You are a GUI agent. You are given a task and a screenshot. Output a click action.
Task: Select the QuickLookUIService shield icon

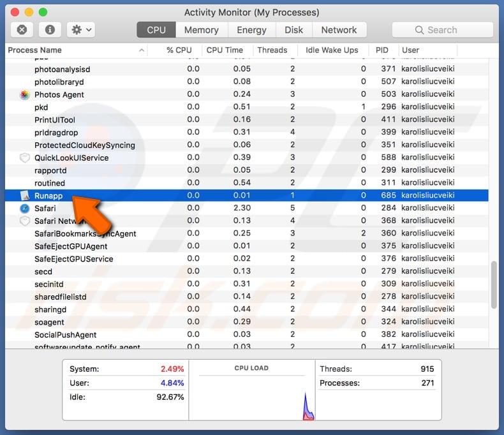click(25, 158)
